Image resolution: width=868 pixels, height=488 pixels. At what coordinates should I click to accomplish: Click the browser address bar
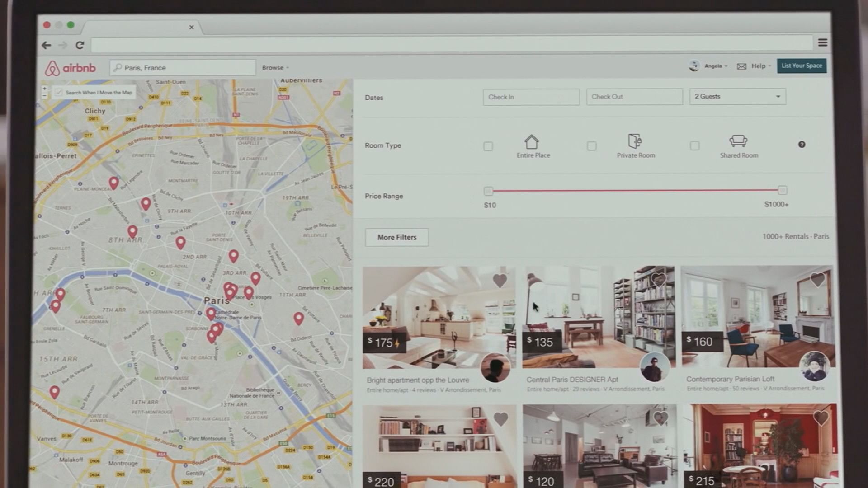tap(452, 44)
